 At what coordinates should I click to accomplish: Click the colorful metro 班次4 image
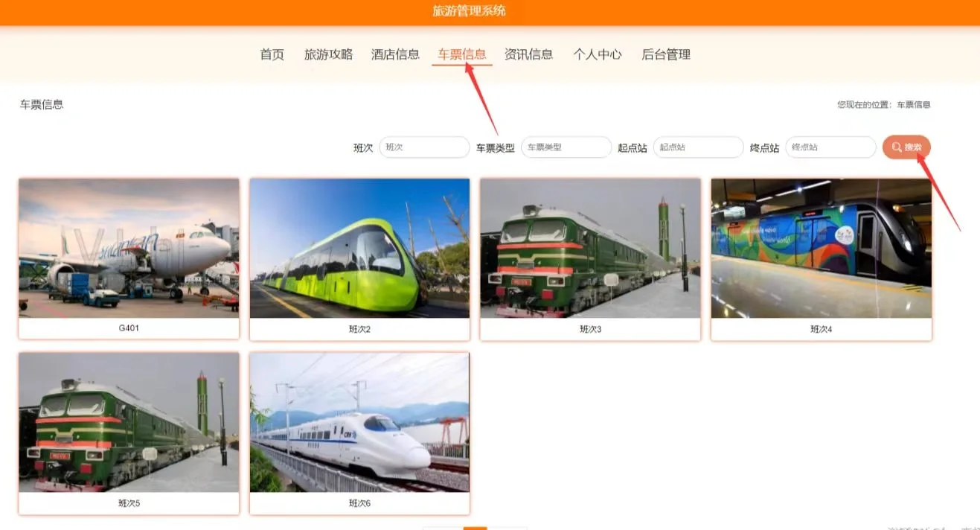pyautogui.click(x=821, y=248)
